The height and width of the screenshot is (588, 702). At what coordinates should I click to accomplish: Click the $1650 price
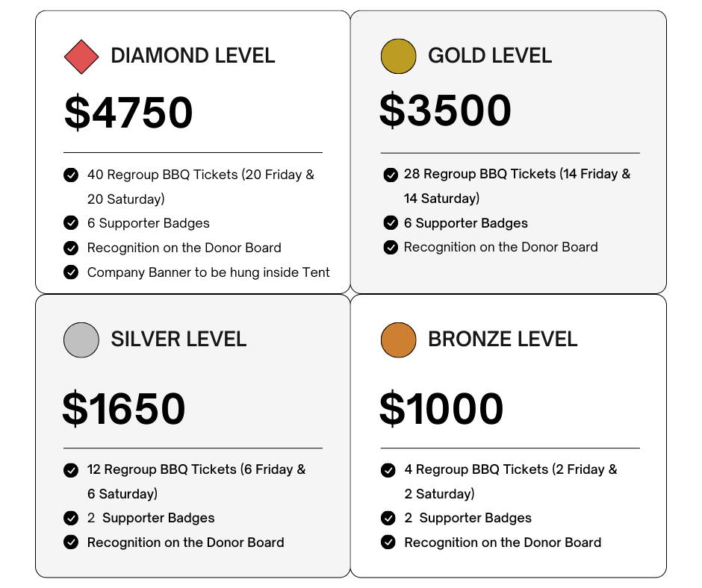click(123, 408)
